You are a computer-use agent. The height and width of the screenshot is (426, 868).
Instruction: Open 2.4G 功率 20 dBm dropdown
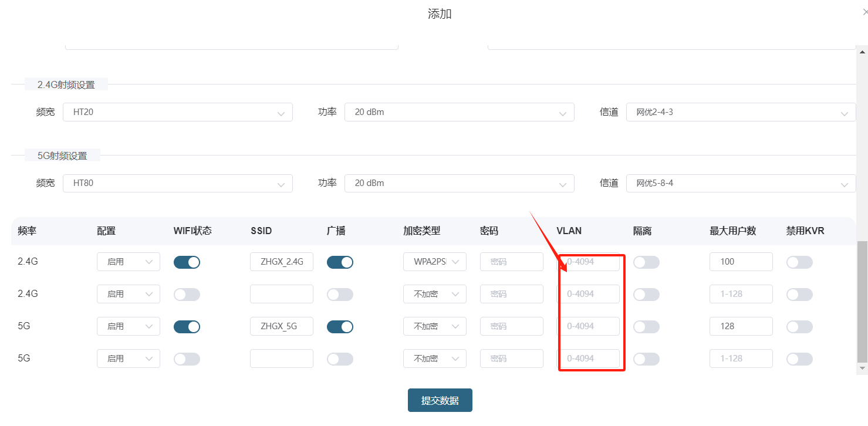(x=459, y=112)
